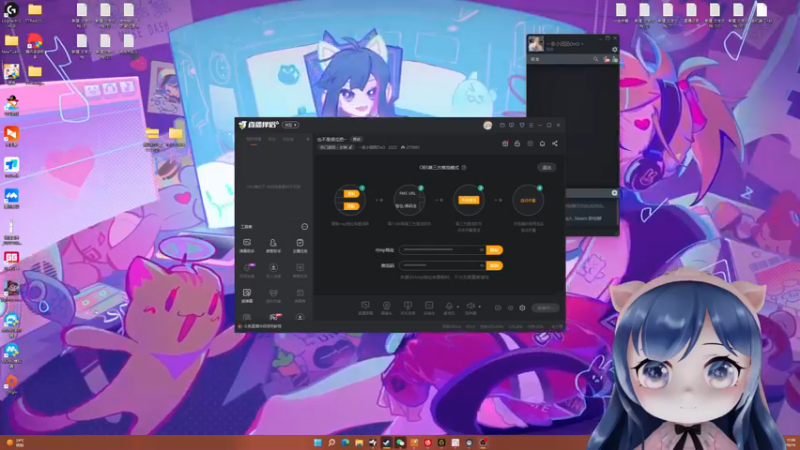Click the bell notification icon beside share

click(x=542, y=144)
